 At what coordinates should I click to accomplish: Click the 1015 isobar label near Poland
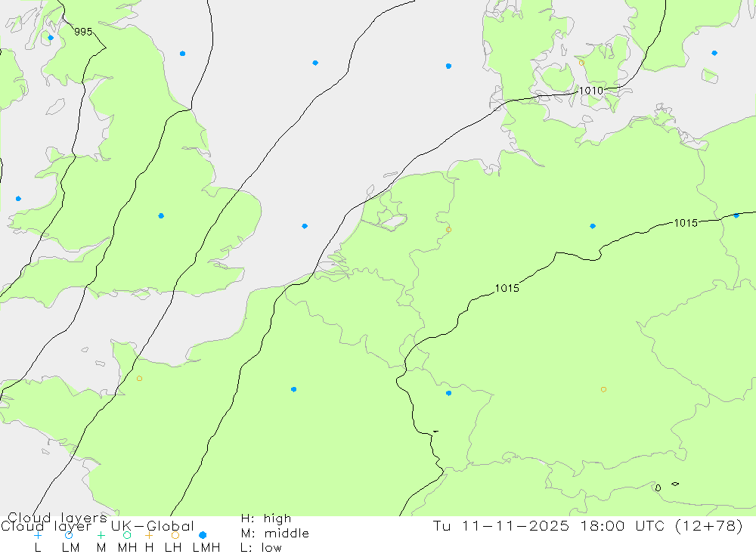tap(686, 223)
